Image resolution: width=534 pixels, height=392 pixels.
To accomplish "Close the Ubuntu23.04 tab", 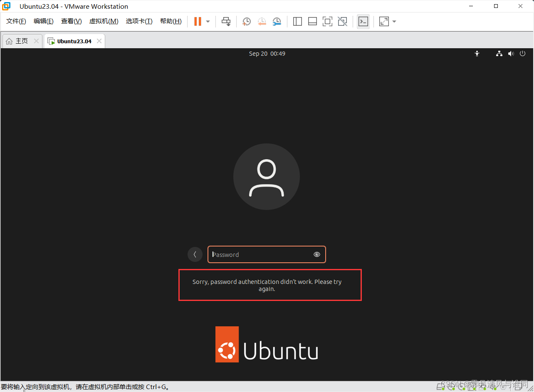I will [x=99, y=41].
